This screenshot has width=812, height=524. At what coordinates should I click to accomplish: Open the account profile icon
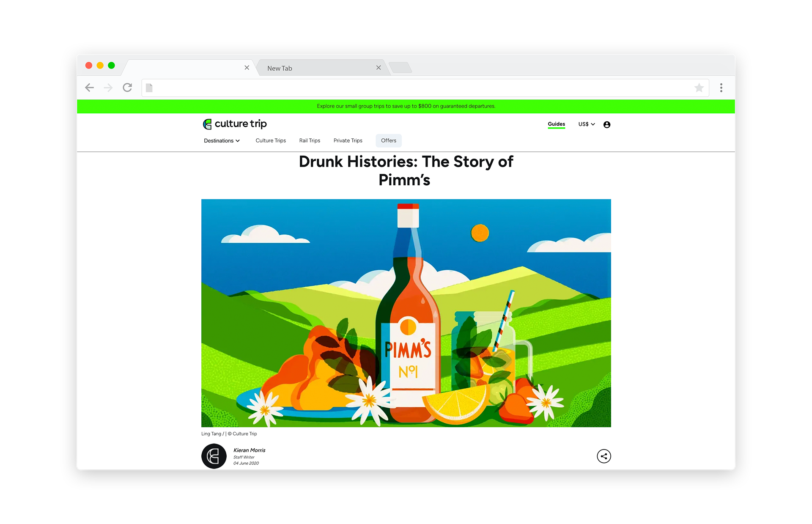point(607,124)
